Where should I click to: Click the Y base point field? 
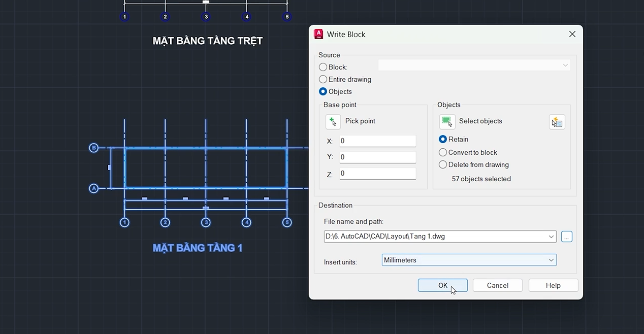[x=377, y=157]
